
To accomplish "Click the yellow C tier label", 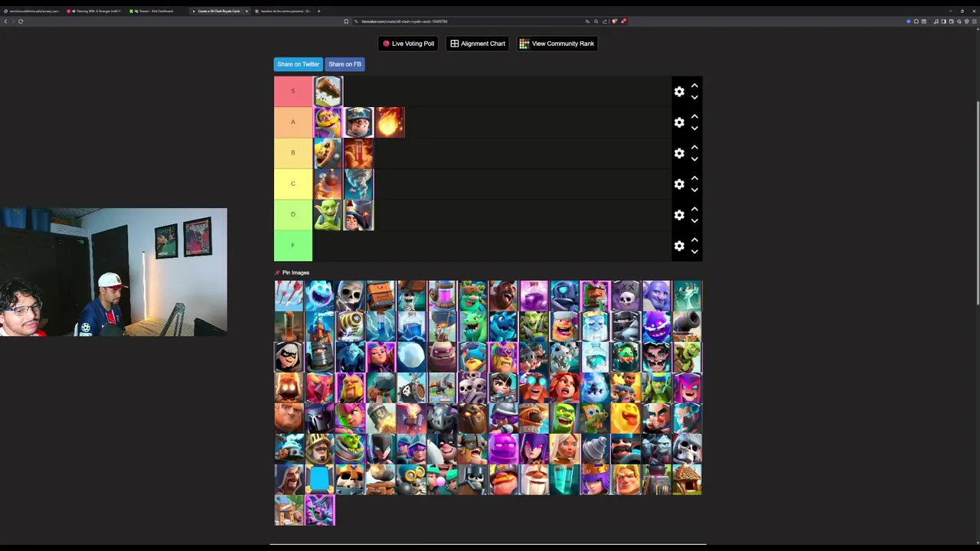I will [x=293, y=184].
